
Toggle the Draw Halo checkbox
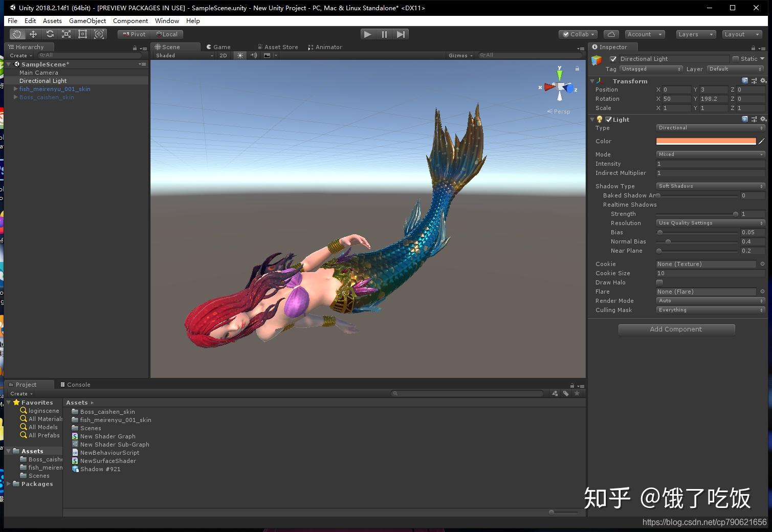tap(659, 282)
